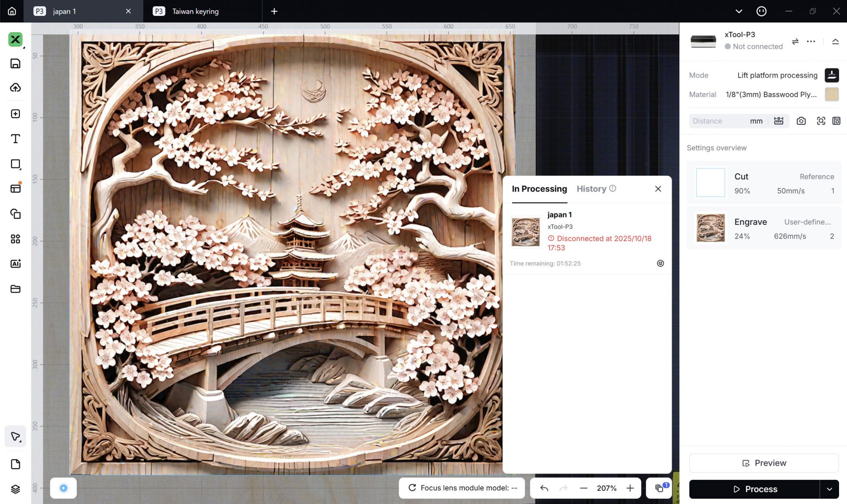Viewport: 847px width, 504px height.
Task: Click the switch device arrows icon
Action: click(x=795, y=41)
